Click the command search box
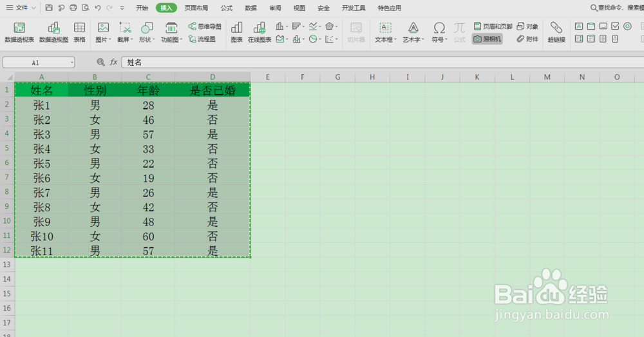 [x=617, y=8]
